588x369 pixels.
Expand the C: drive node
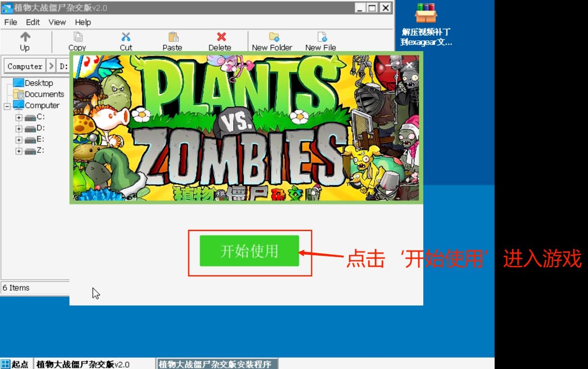coord(19,117)
